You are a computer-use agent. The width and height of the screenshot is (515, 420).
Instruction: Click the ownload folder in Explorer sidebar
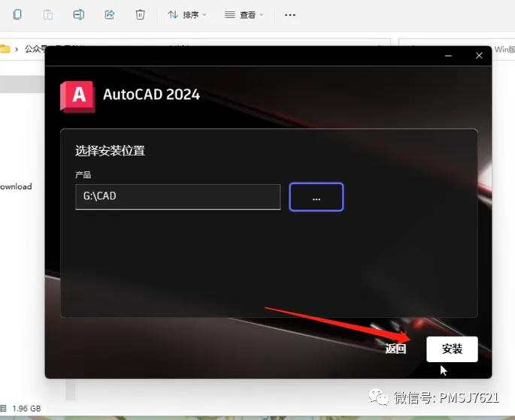point(16,186)
